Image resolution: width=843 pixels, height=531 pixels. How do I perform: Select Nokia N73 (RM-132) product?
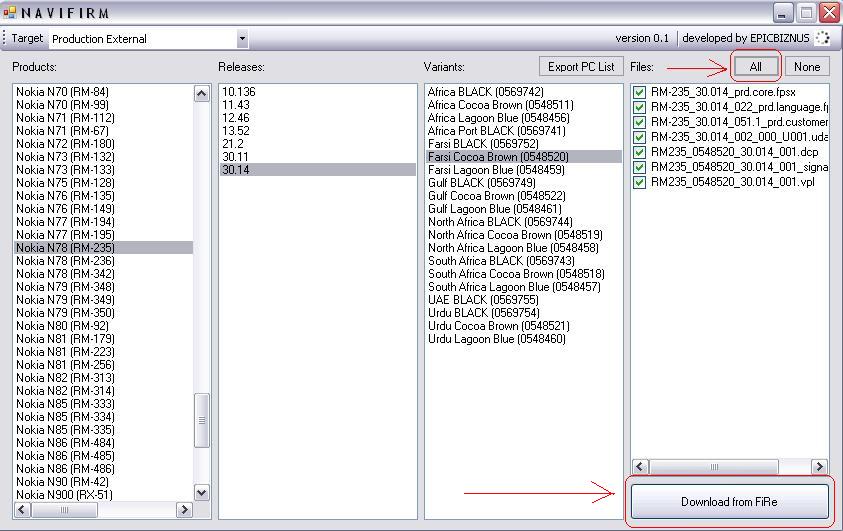[x=103, y=157]
